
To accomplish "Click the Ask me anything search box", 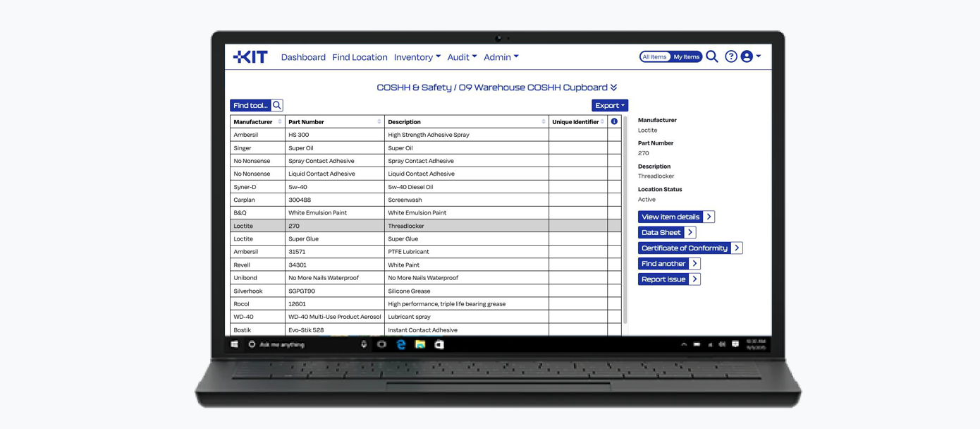I will [x=307, y=344].
